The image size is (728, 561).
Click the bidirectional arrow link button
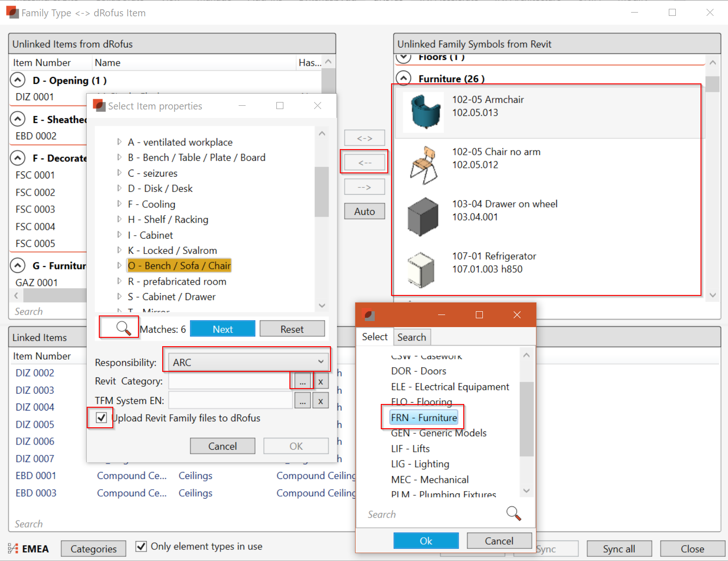(x=364, y=138)
